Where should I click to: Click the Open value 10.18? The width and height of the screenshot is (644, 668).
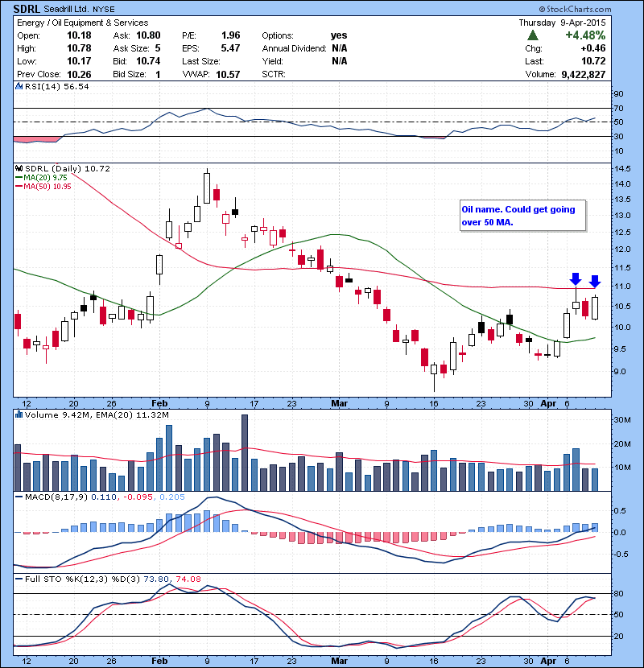coord(79,35)
